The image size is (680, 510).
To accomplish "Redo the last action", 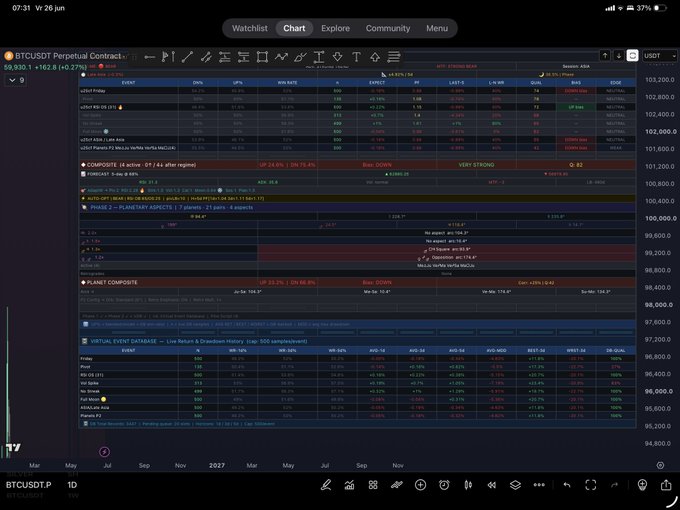I will (614, 485).
